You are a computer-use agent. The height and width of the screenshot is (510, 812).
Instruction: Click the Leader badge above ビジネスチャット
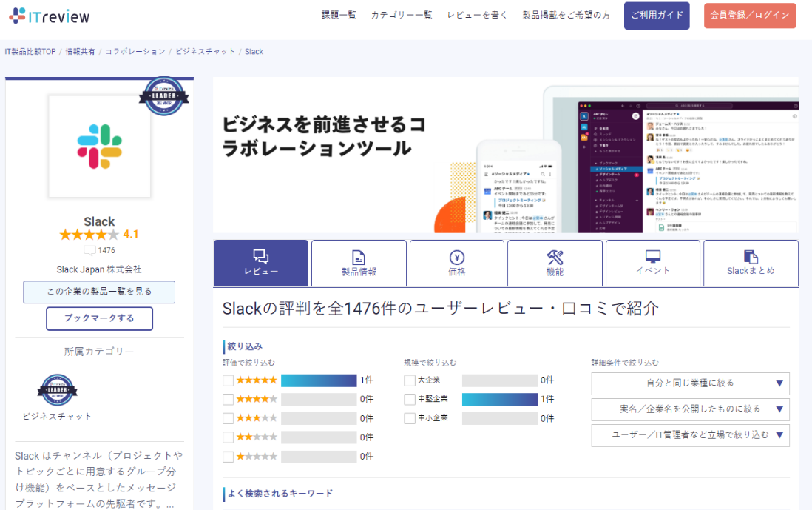(x=57, y=390)
